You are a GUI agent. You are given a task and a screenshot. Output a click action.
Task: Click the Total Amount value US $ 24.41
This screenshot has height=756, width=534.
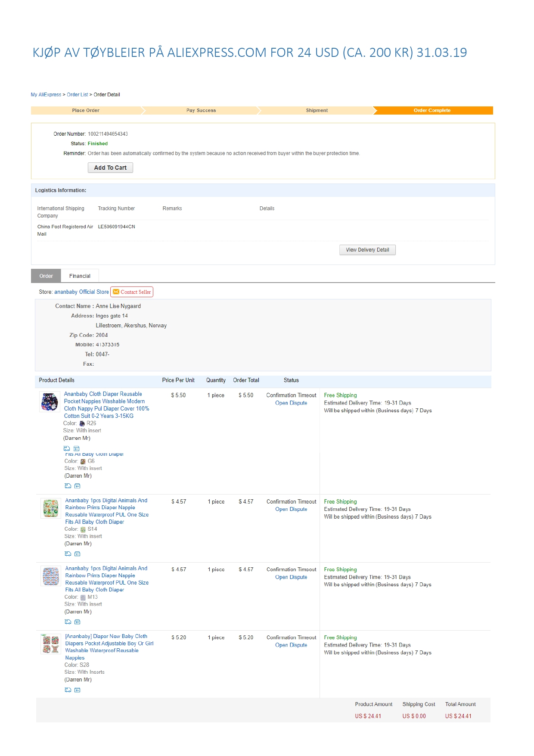pyautogui.click(x=458, y=716)
